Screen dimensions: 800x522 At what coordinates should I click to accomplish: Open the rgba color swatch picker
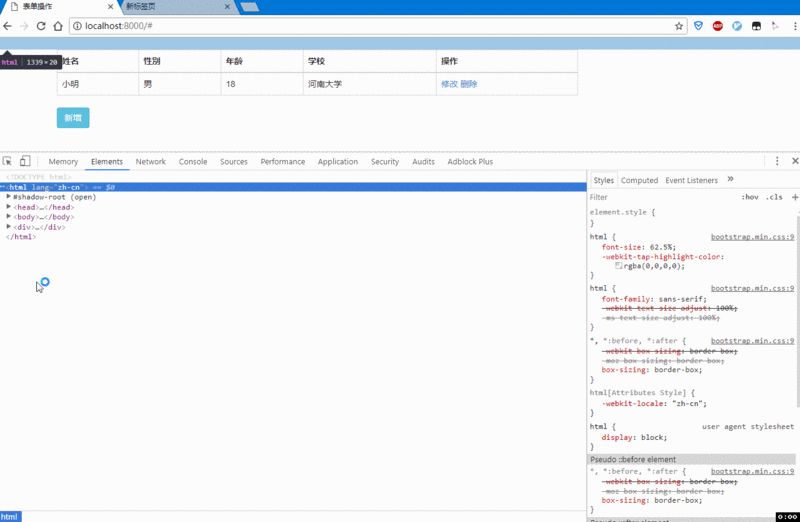(619, 266)
